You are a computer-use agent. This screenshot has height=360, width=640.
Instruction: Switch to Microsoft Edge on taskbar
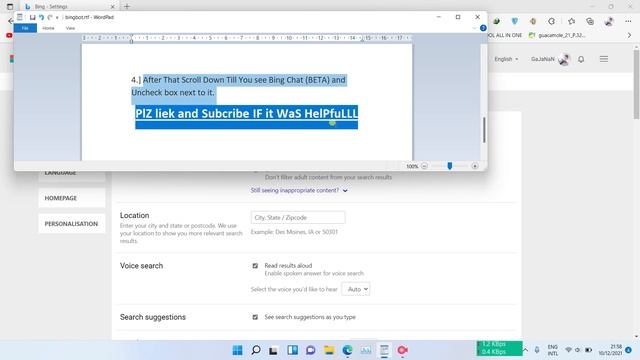coord(347,350)
